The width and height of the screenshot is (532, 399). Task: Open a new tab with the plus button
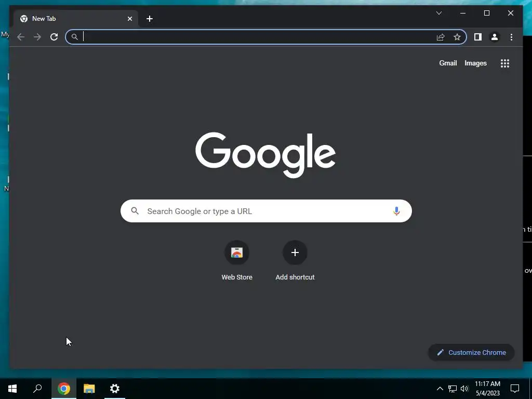point(150,19)
